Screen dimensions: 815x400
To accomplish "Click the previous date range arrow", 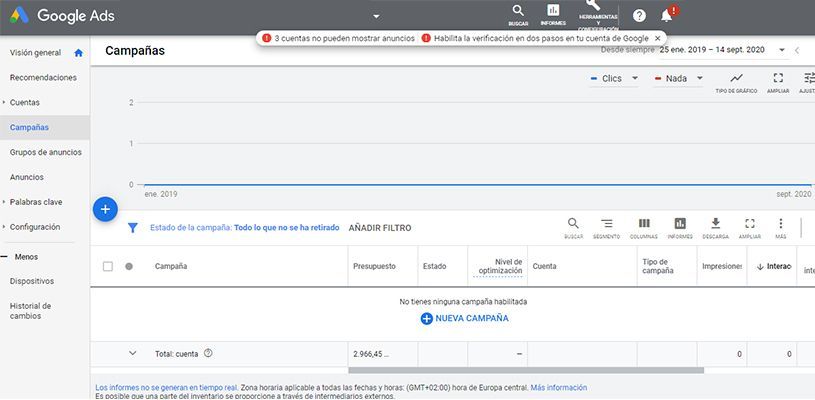I will [797, 50].
